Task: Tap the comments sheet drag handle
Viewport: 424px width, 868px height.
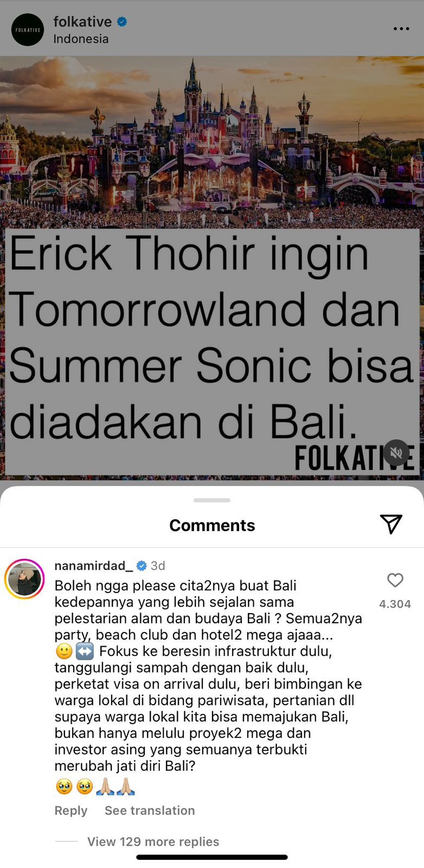Action: [x=212, y=500]
